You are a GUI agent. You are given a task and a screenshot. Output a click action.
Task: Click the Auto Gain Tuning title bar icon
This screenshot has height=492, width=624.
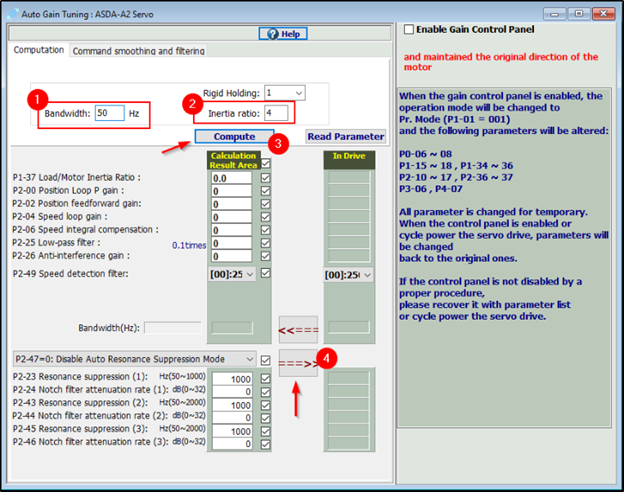[10, 9]
